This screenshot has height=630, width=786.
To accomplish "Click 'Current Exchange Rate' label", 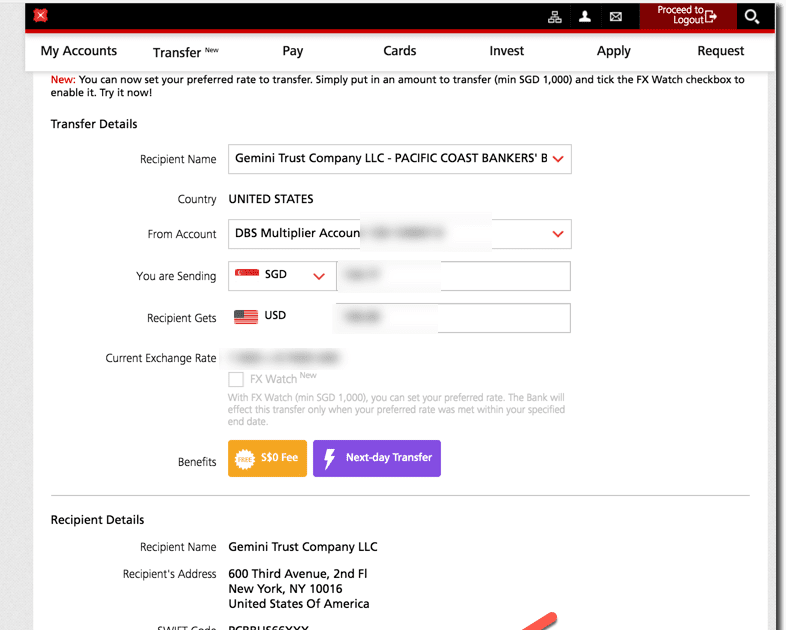I will click(160, 358).
